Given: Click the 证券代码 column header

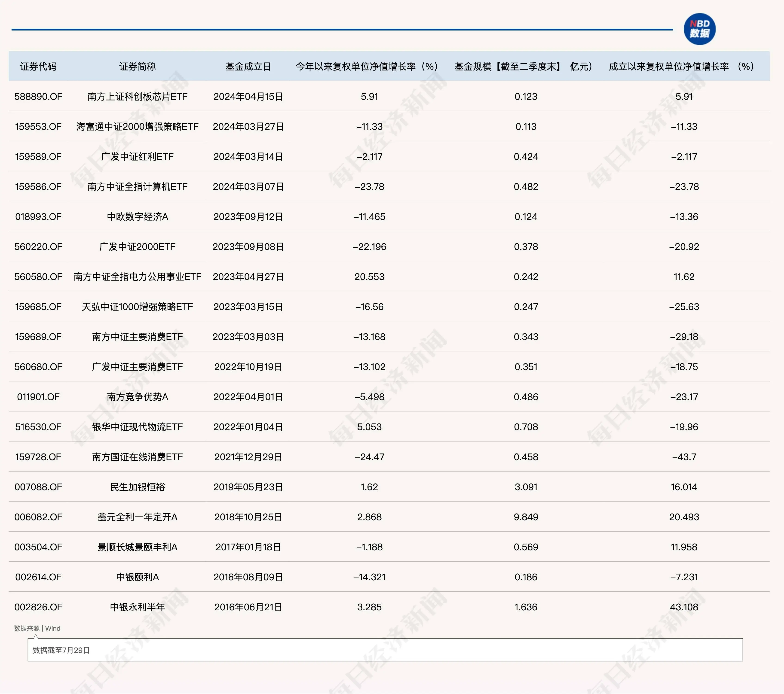Looking at the screenshot, I should [x=38, y=66].
